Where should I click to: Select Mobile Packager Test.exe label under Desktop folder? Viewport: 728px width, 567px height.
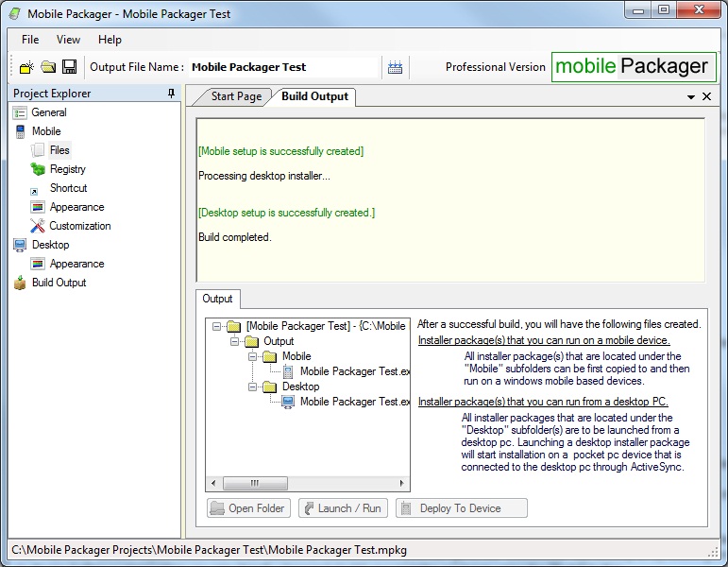click(x=355, y=402)
